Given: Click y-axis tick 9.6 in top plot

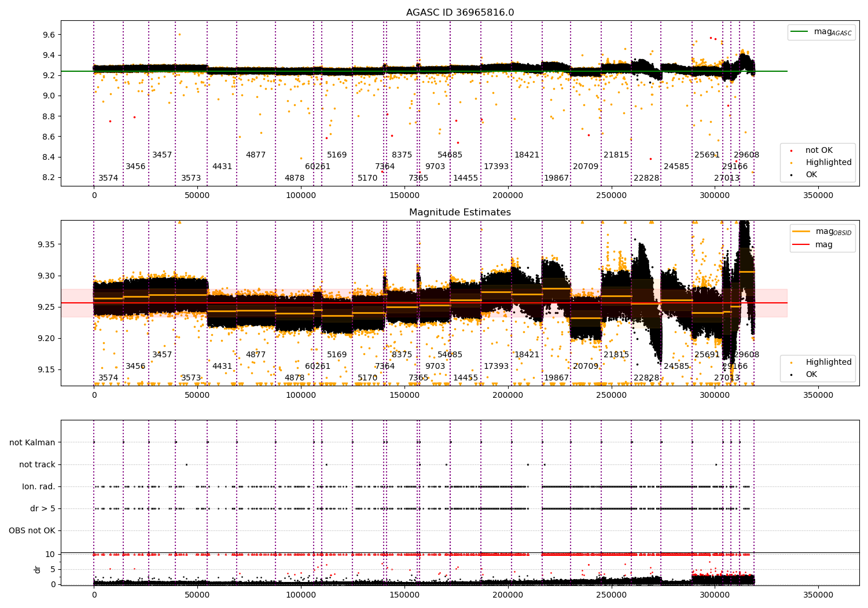Looking at the screenshot, I should [49, 35].
